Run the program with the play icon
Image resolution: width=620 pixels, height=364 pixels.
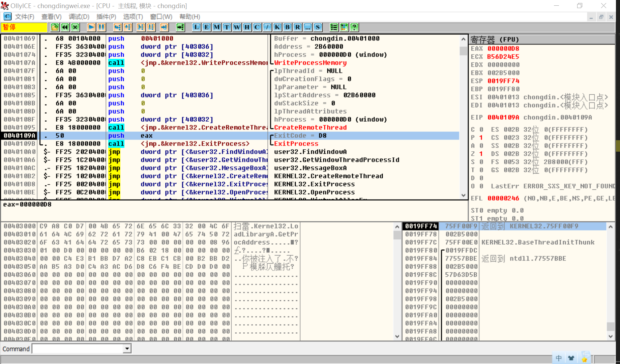click(91, 27)
